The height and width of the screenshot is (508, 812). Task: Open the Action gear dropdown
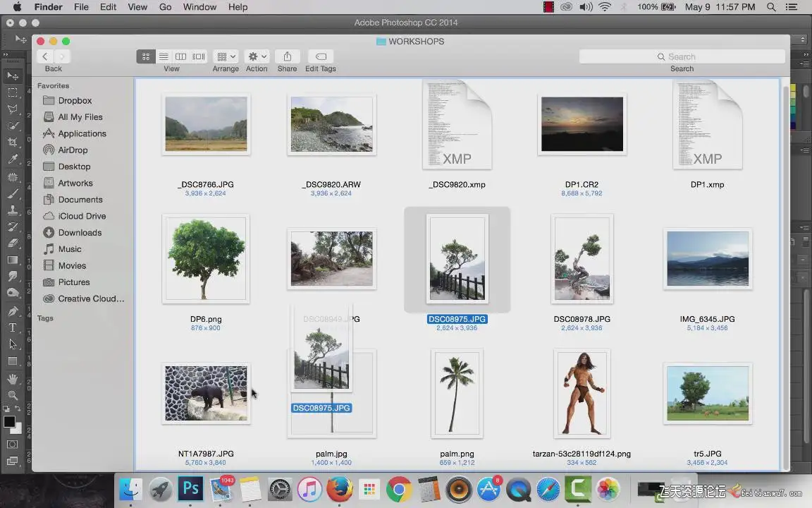click(x=257, y=56)
